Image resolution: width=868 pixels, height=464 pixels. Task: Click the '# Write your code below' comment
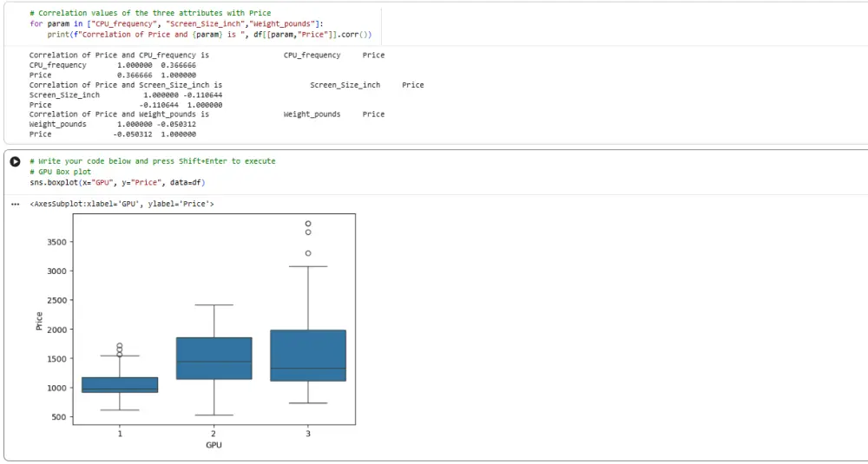coord(152,161)
